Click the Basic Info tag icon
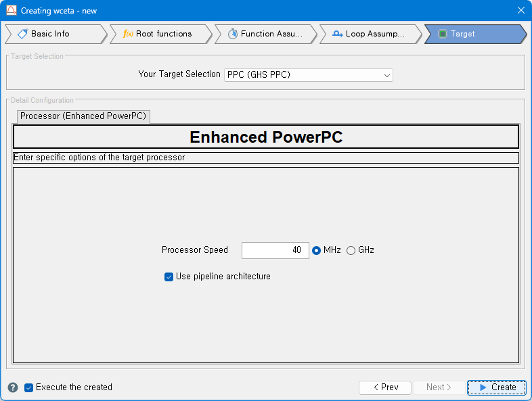This screenshot has height=401, width=532. [22, 34]
